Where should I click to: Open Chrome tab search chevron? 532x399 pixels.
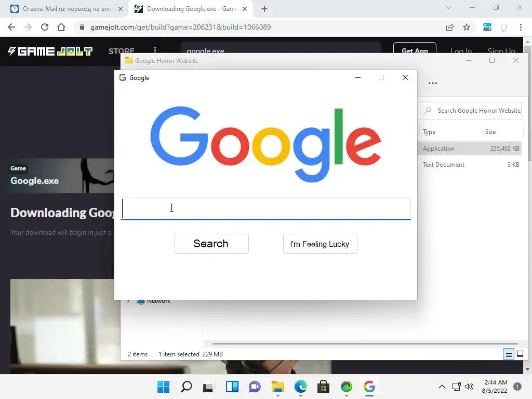[x=448, y=7]
